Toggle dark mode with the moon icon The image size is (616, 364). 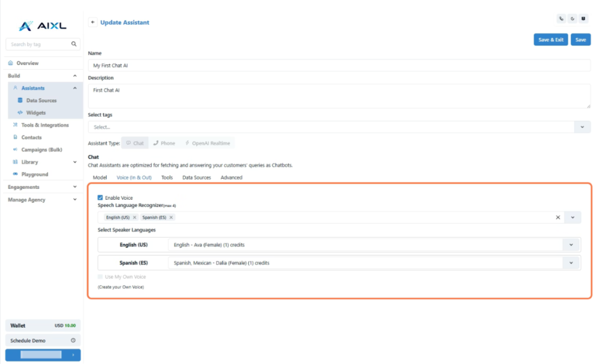click(x=572, y=19)
